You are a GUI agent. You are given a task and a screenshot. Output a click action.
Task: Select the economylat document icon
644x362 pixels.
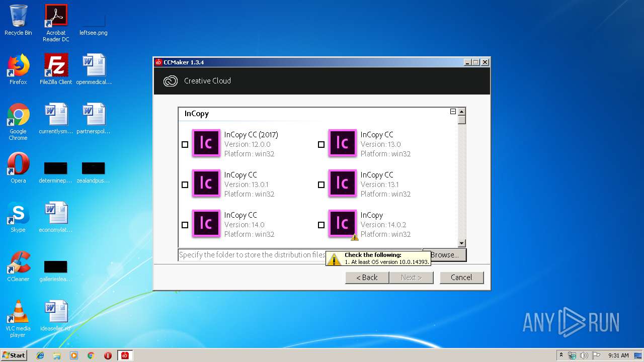[x=56, y=217]
